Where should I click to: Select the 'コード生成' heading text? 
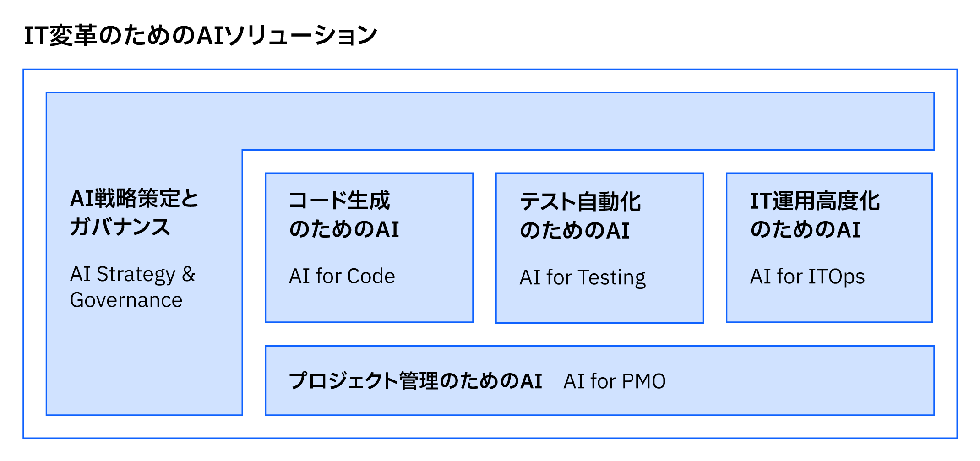(339, 201)
